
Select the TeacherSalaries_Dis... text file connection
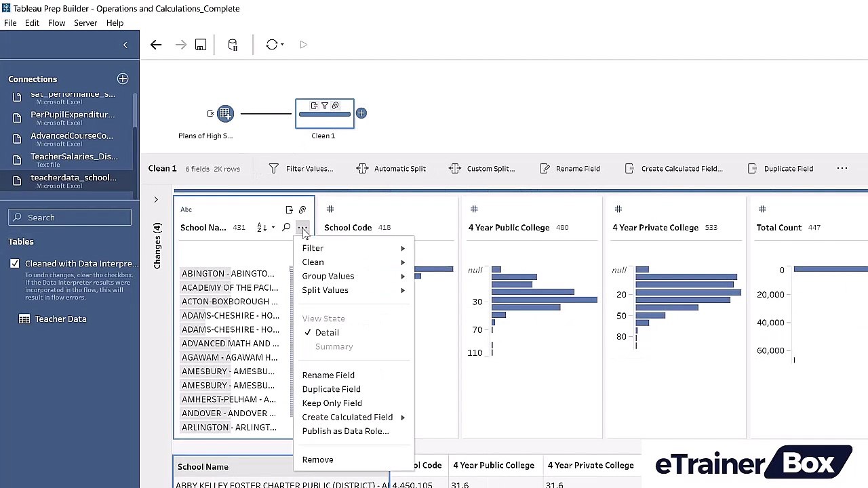tap(70, 159)
